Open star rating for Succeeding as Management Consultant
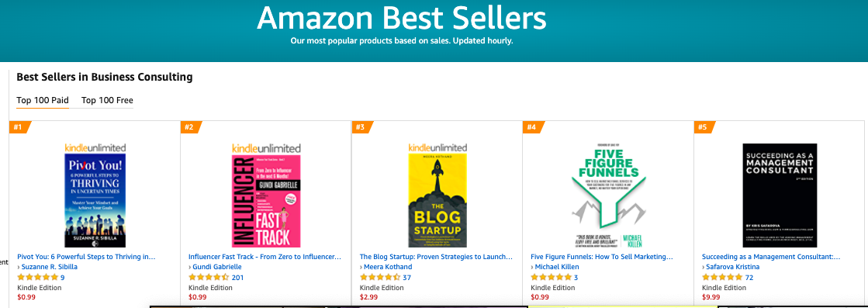Image resolution: width=868 pixels, height=308 pixels. pyautogui.click(x=722, y=278)
